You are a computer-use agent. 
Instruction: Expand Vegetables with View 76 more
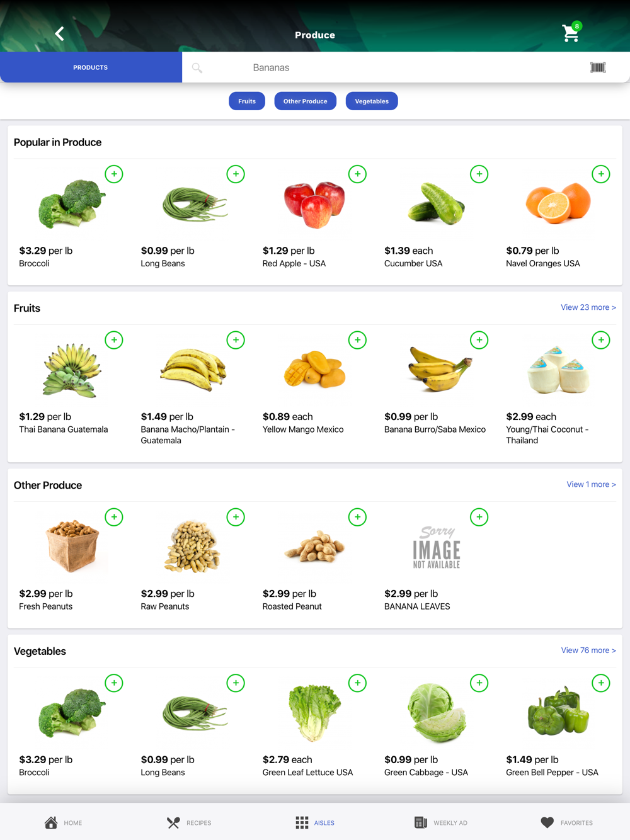tap(588, 650)
